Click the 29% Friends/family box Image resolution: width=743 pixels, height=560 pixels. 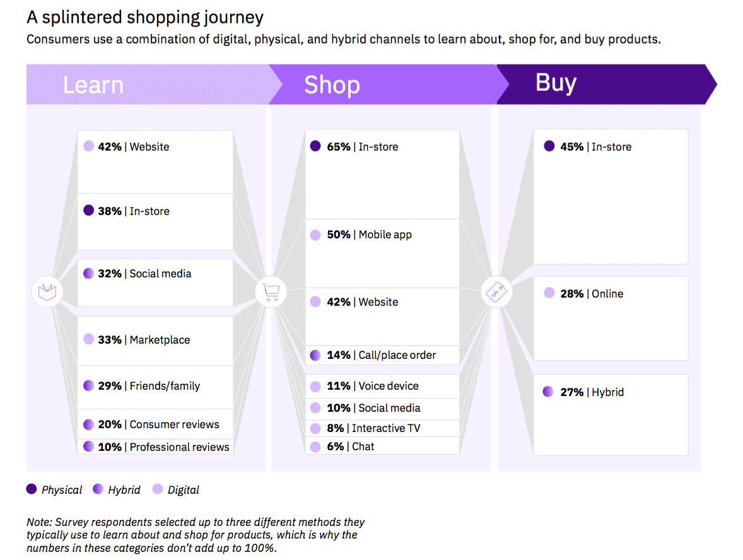pos(155,386)
